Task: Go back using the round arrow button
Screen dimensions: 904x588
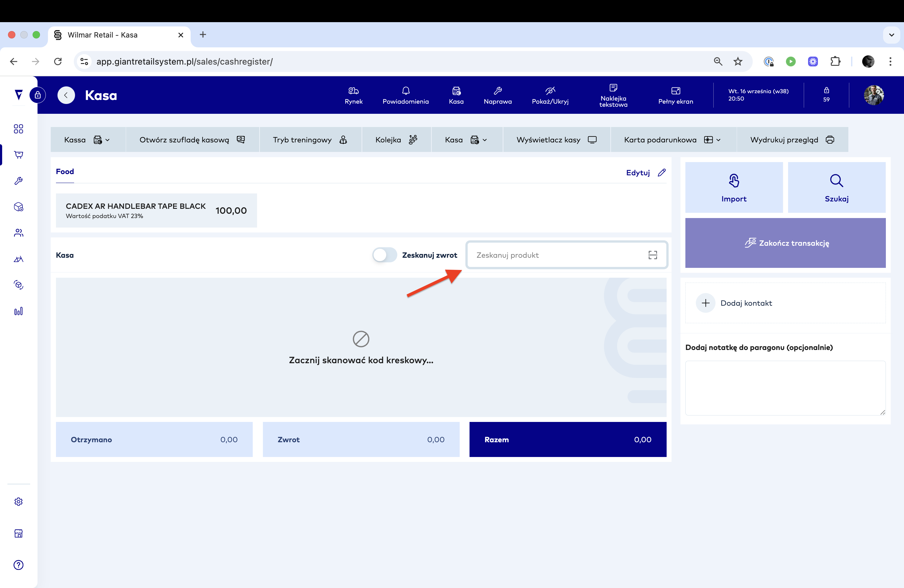Action: pos(66,95)
